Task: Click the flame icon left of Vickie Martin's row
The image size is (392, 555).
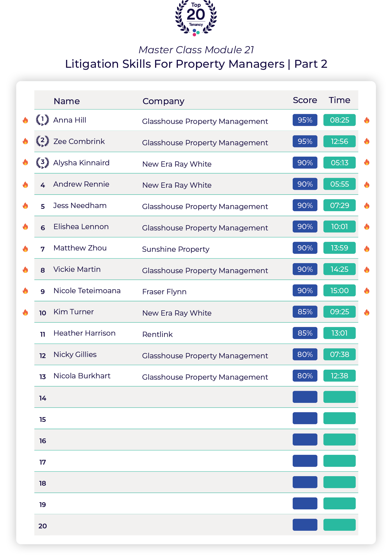Action: pos(25,269)
